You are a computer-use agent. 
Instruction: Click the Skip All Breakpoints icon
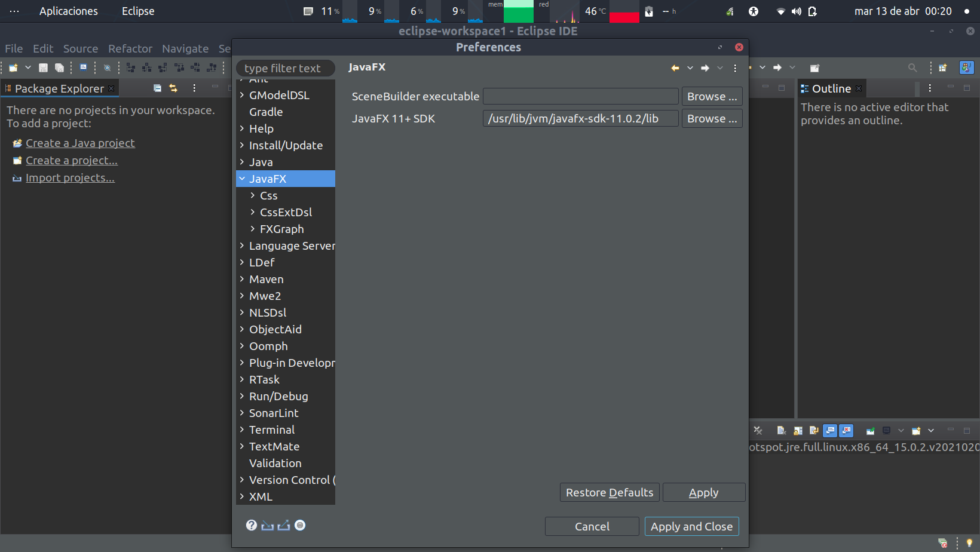(108, 68)
